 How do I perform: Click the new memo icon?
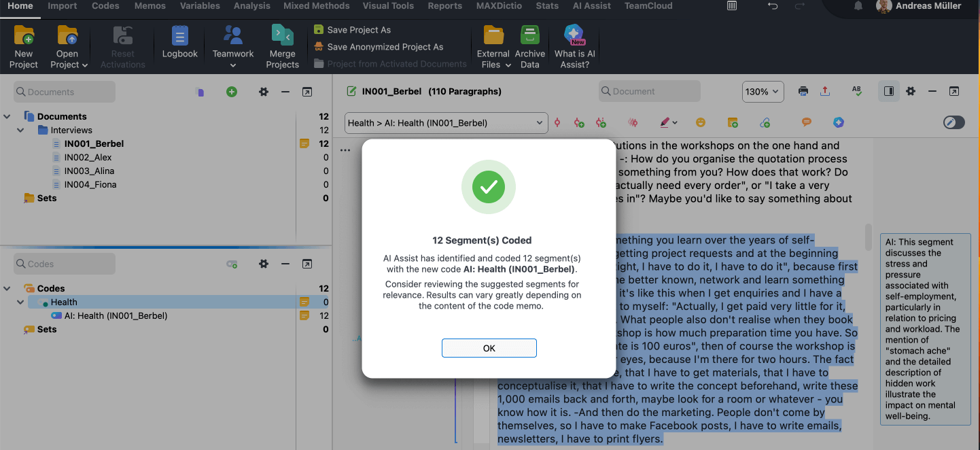pos(733,123)
